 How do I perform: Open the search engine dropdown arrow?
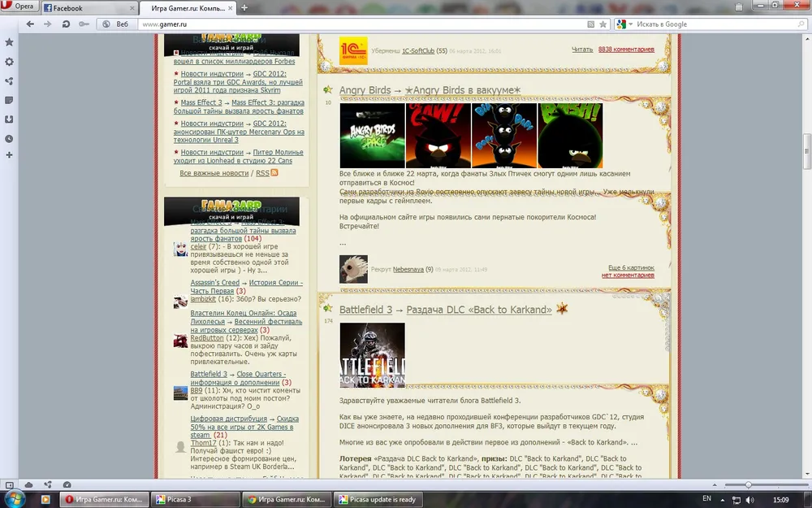(x=631, y=24)
